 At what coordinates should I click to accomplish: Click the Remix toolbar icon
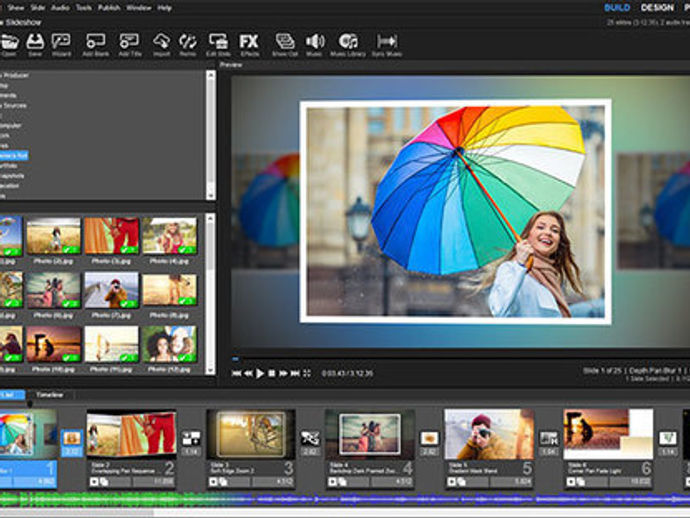coord(188,44)
